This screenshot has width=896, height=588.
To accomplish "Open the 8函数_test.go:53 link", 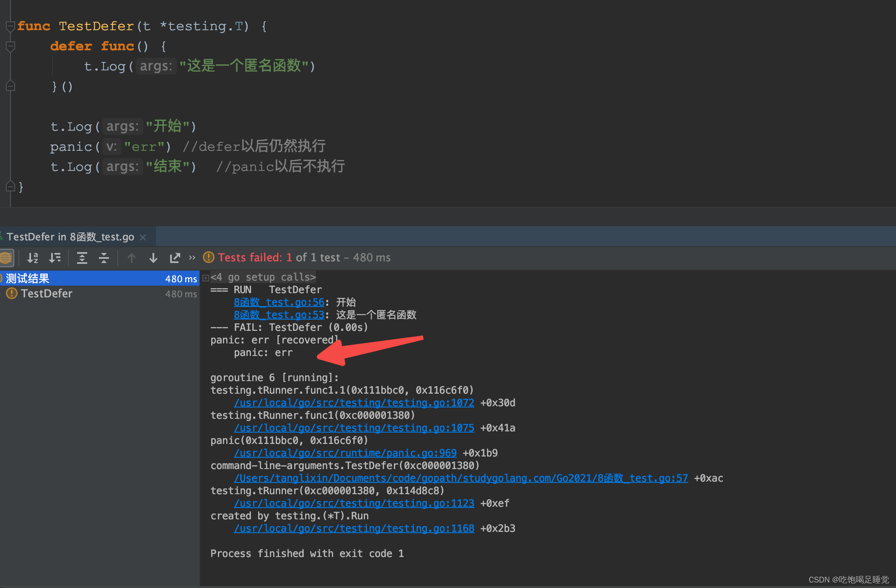I will tap(279, 315).
